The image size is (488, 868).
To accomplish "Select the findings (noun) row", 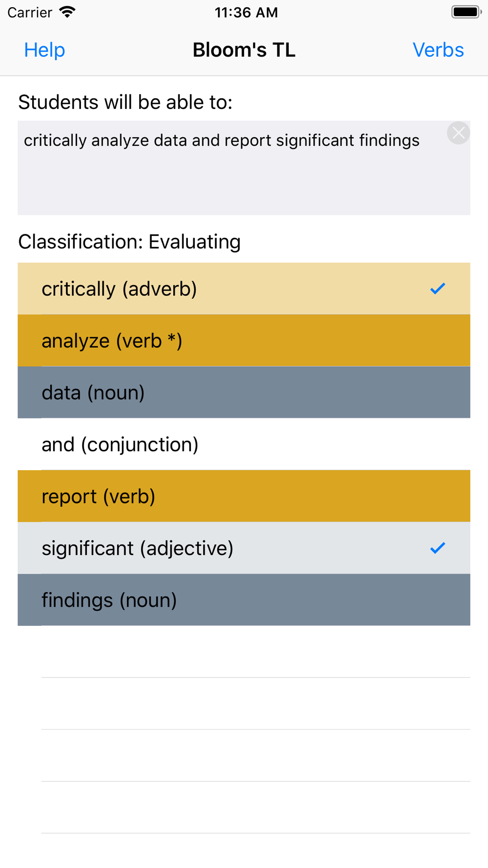I will [x=244, y=600].
